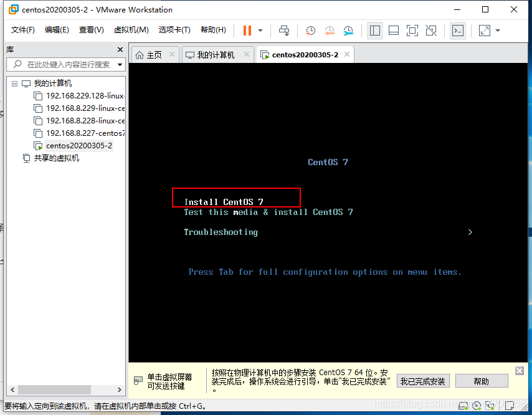The image size is (532, 415).
Task: Open the 帮助(H) menu
Action: point(213,30)
